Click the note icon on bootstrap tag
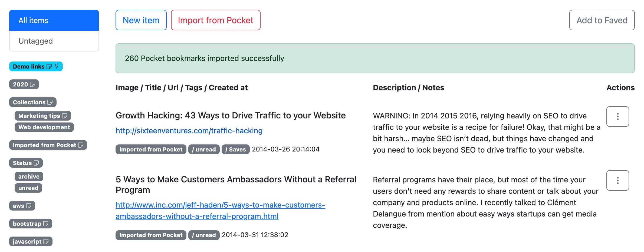This screenshot has width=644, height=252. click(46, 224)
